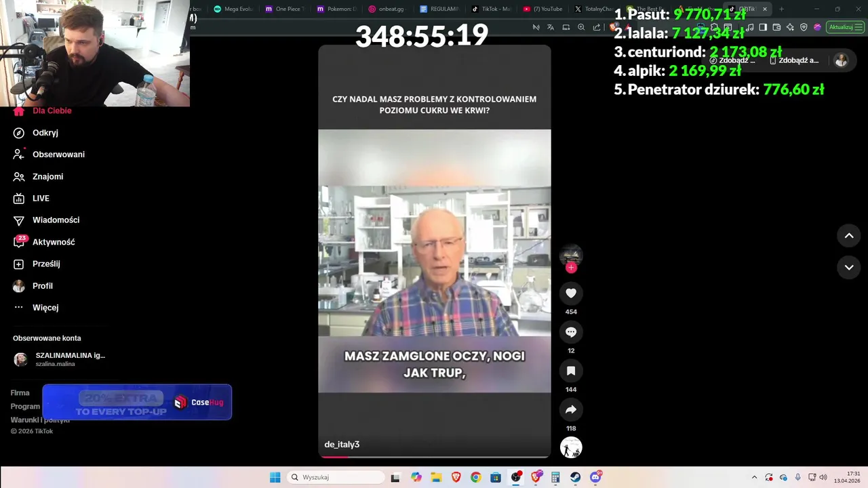Switch to One Piece browser tab
This screenshot has height=488, width=868.
[285, 9]
